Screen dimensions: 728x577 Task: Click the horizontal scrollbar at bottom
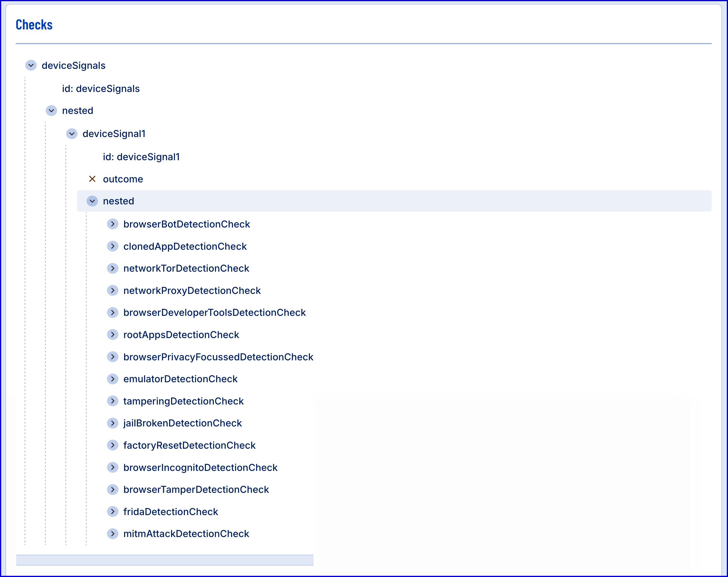click(x=164, y=560)
